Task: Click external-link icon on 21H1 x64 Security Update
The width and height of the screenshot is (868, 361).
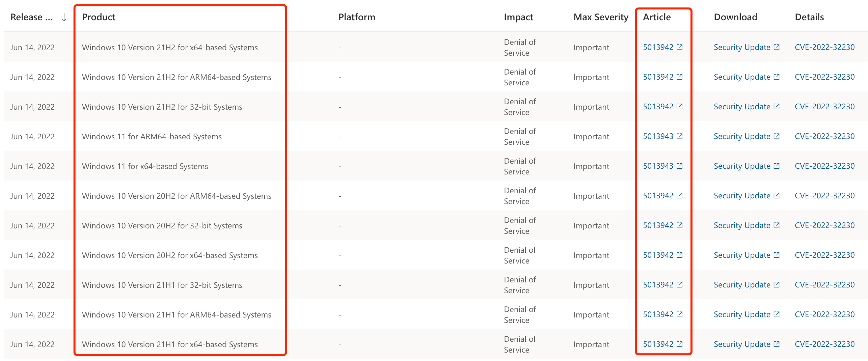Action: click(x=777, y=344)
